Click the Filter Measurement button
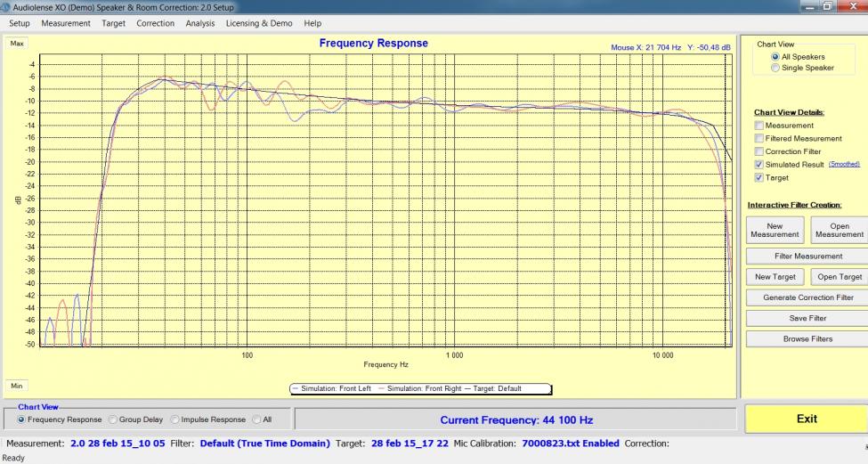The image size is (868, 464). pos(807,256)
